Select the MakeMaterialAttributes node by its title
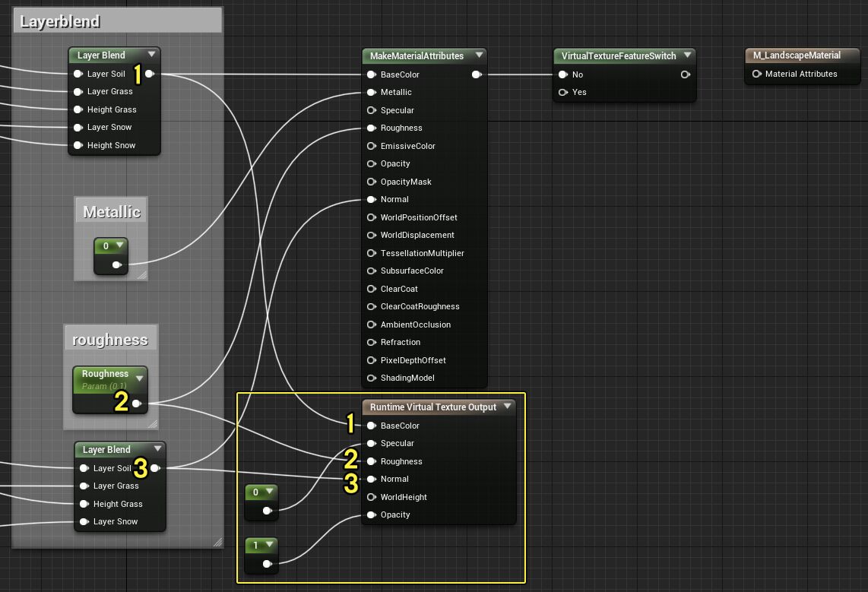868x592 pixels. pos(417,55)
